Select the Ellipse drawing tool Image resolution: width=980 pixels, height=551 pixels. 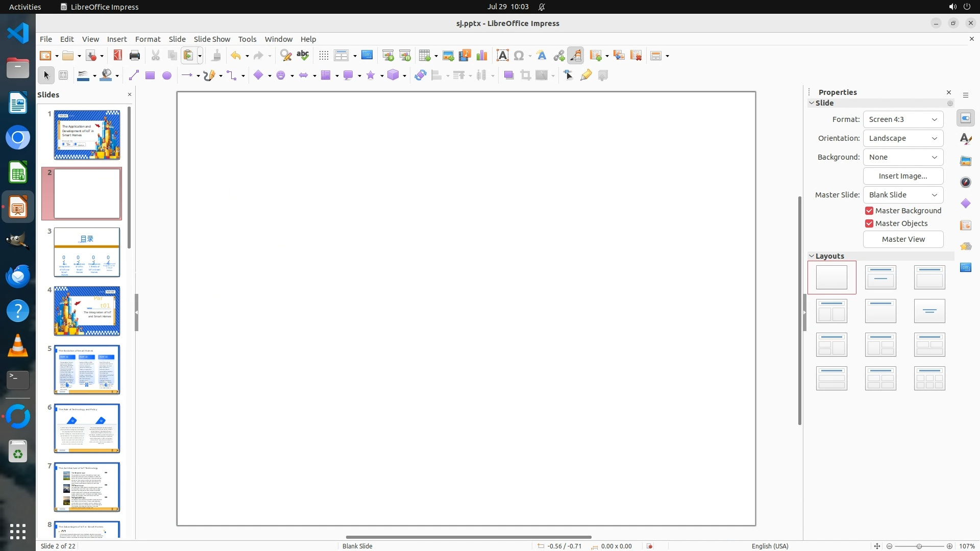(x=166, y=76)
